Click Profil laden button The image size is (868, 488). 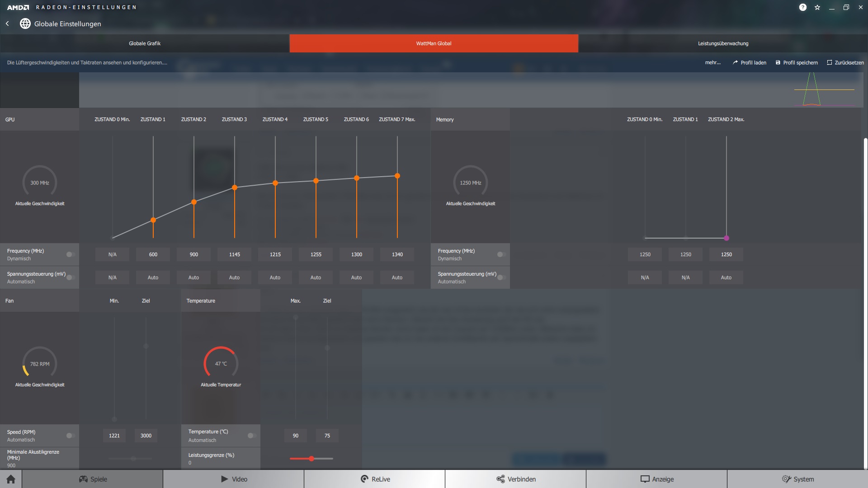tap(749, 63)
